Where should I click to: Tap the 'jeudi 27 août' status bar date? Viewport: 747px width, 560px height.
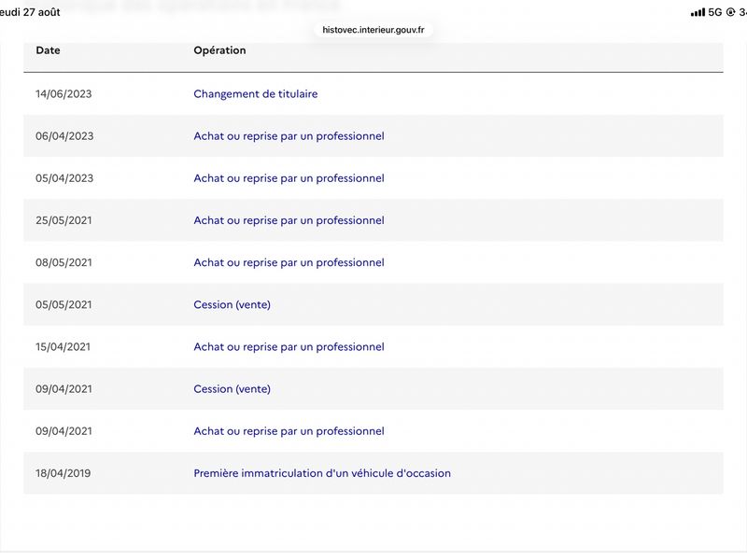tap(30, 12)
